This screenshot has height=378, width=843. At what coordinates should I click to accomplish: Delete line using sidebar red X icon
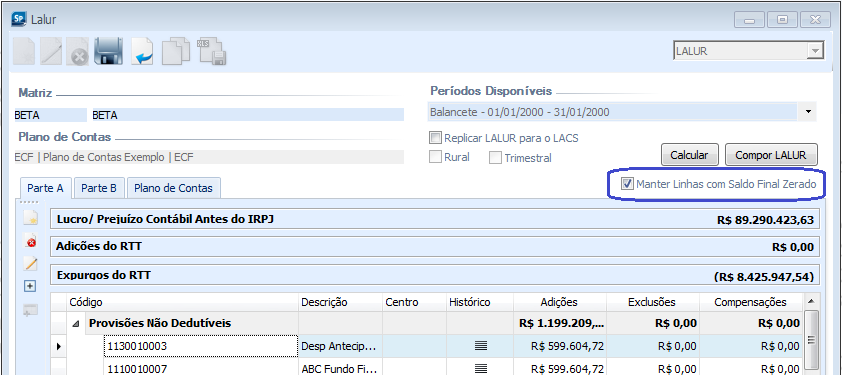[31, 241]
